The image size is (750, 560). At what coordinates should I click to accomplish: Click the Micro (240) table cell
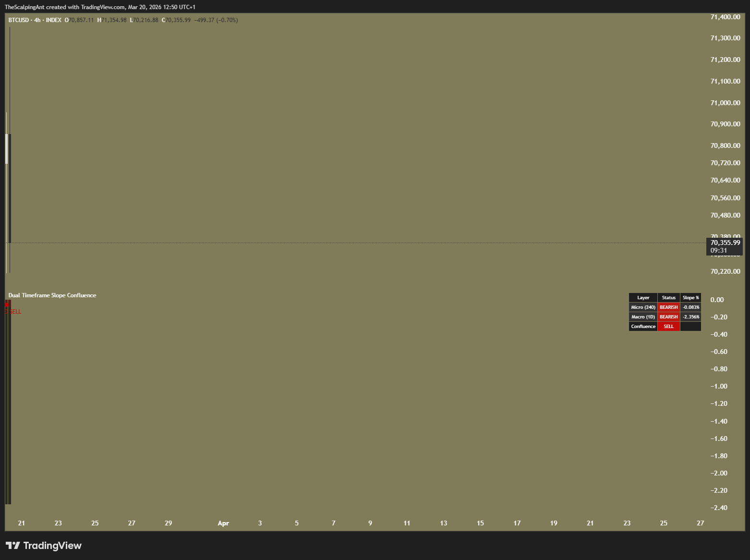click(x=643, y=307)
